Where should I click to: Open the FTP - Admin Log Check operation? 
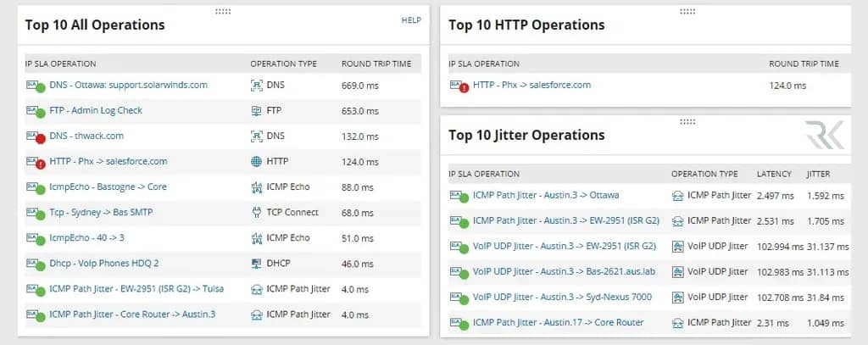(x=96, y=110)
